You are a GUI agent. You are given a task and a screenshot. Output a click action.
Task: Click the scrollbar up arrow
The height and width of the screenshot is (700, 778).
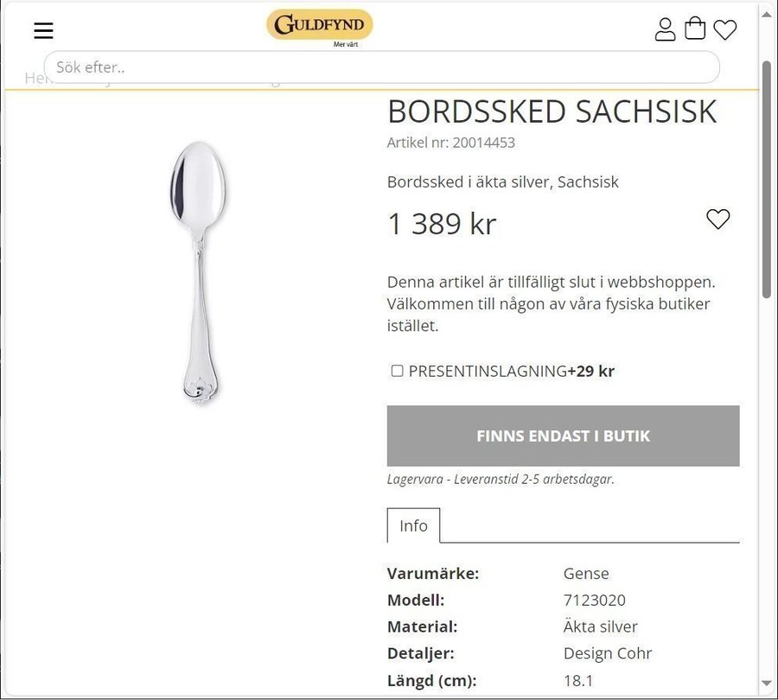pyautogui.click(x=767, y=15)
